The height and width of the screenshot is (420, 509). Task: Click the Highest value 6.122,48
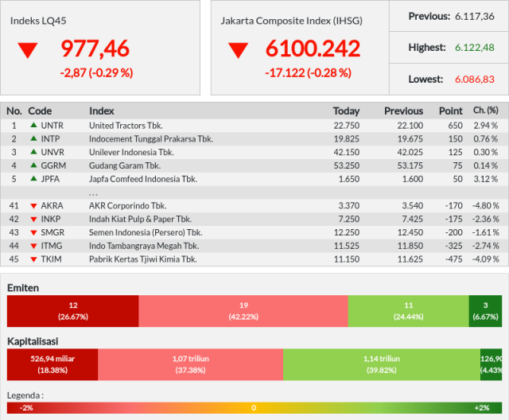coord(475,48)
